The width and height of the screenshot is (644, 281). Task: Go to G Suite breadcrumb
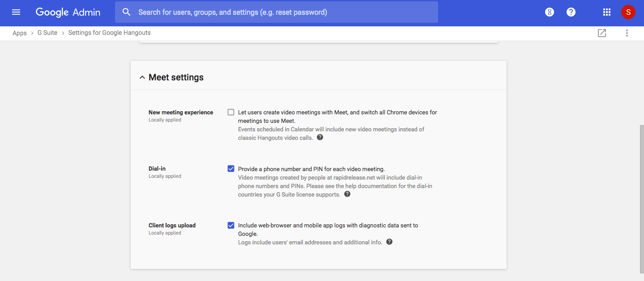tap(47, 33)
